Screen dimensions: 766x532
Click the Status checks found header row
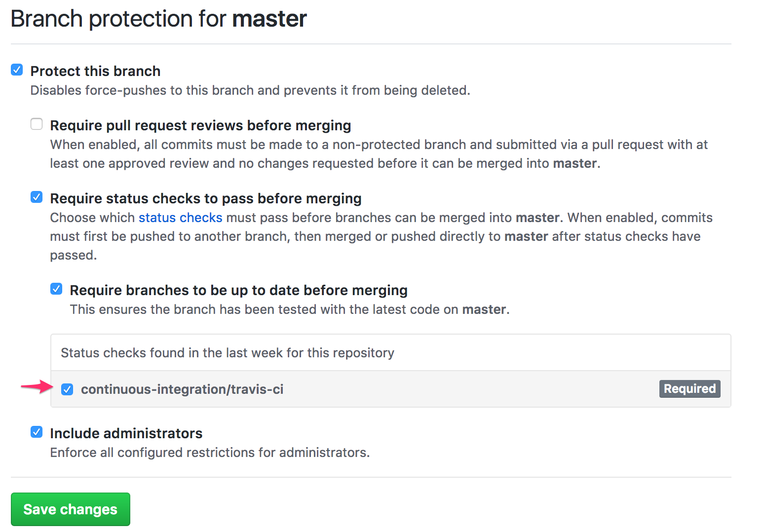[x=227, y=353]
